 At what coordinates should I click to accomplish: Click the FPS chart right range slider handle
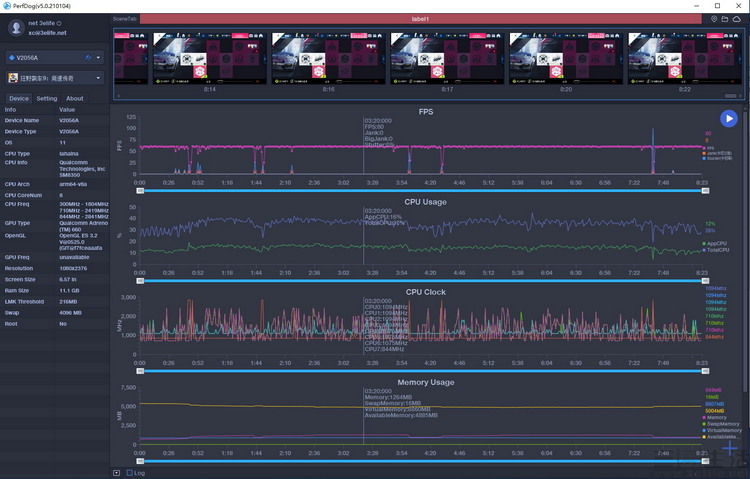(705, 190)
